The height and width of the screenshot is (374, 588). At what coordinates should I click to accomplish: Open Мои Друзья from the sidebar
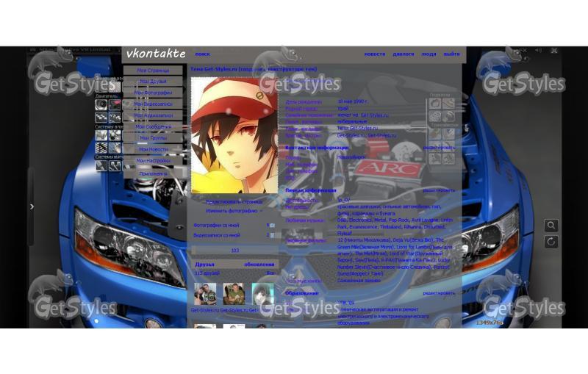tap(153, 82)
